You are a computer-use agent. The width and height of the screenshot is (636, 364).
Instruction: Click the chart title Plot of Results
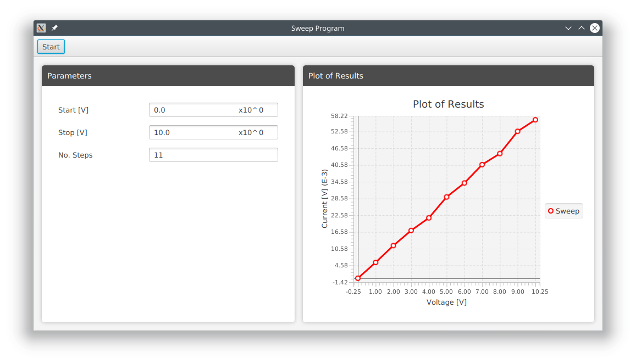[x=448, y=104]
